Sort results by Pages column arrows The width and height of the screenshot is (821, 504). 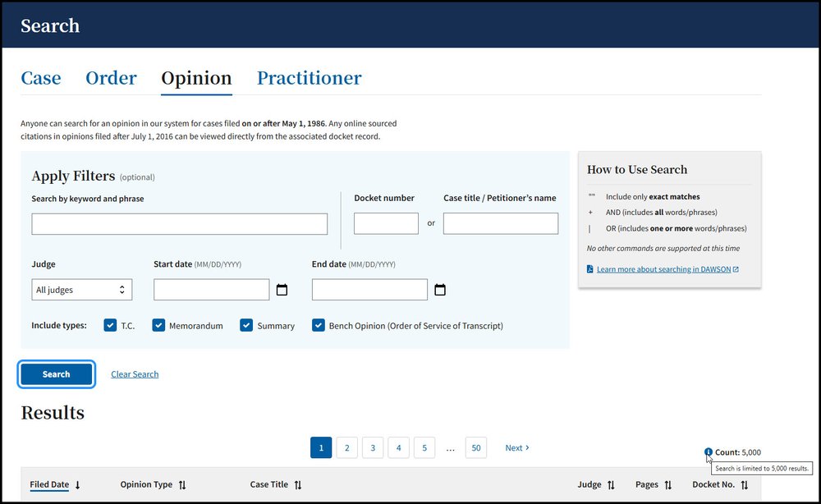tap(668, 485)
